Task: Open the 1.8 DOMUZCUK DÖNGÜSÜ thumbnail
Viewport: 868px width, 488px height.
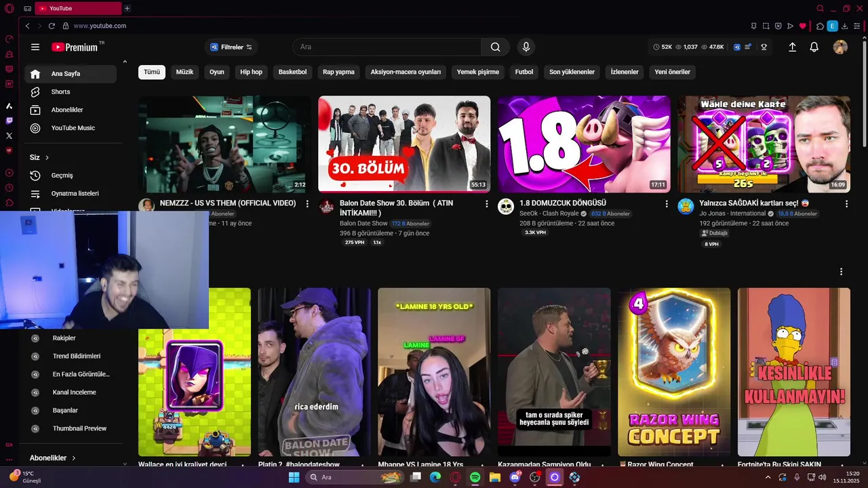Action: [584, 144]
